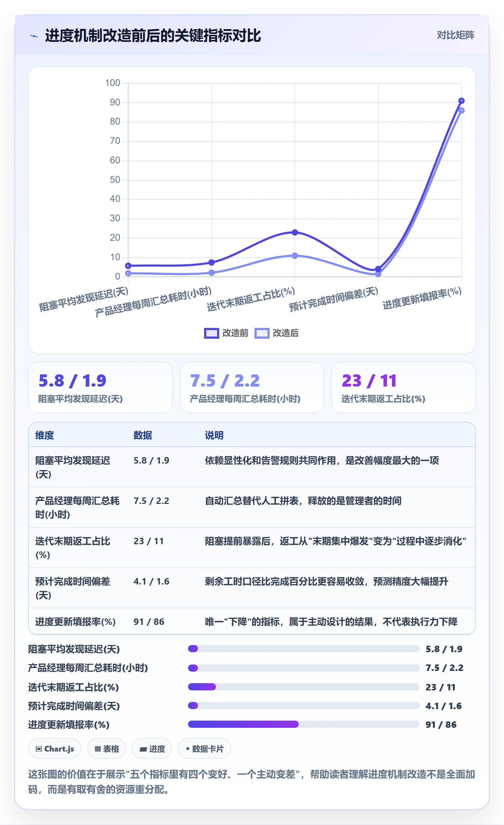
Task: Open the 7.5 / 2.2 data card
Action: tap(252, 387)
